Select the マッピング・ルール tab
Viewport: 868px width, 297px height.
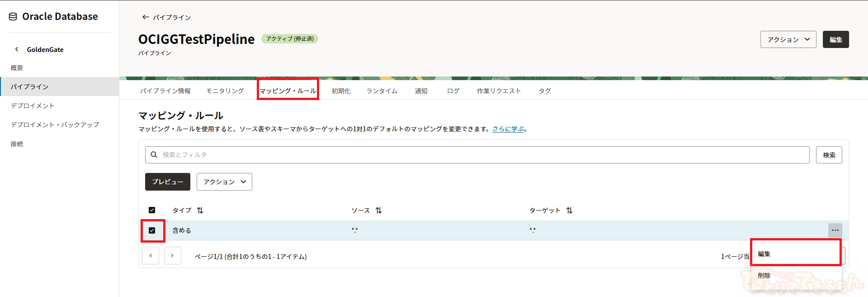[288, 91]
